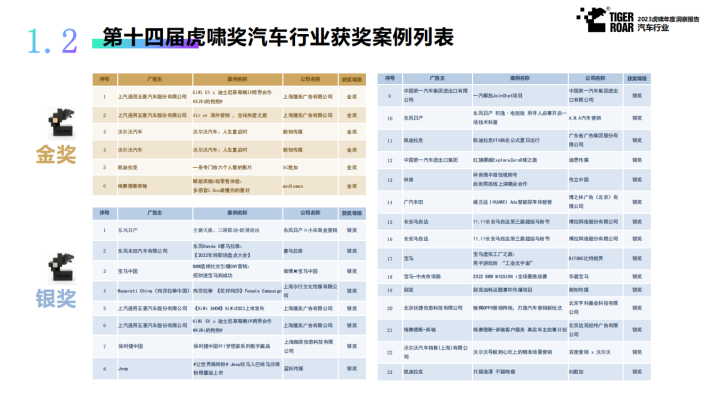Click the Tiger Roar logo at top right
710x399 pixels.
coord(605,20)
